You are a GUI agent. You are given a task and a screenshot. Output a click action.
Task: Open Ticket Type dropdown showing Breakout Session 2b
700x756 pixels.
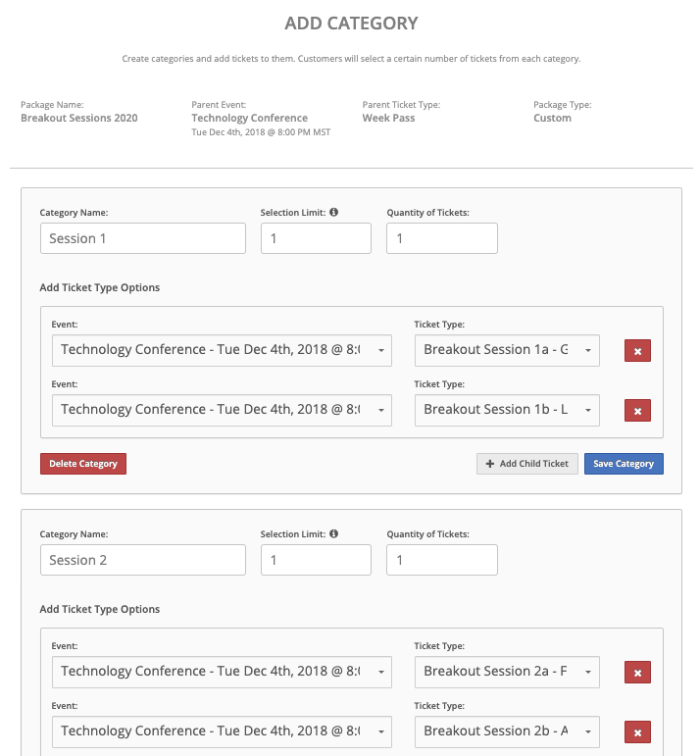[x=507, y=731]
